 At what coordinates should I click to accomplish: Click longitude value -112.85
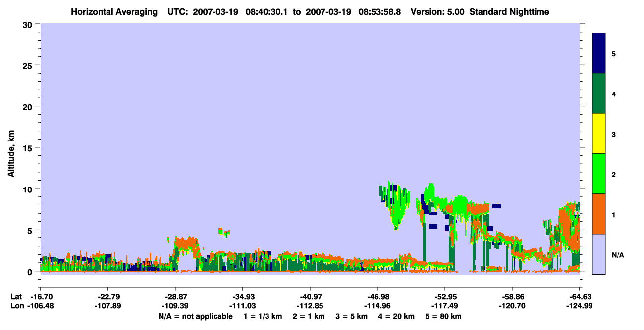pyautogui.click(x=310, y=306)
